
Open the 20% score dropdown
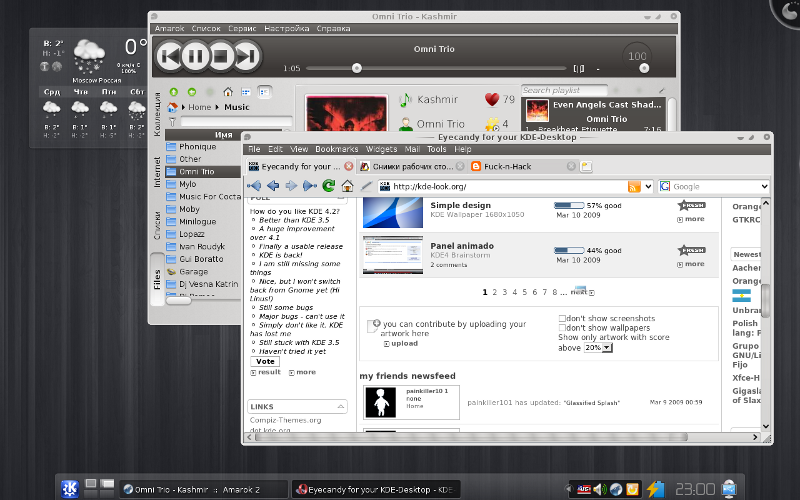click(598, 348)
